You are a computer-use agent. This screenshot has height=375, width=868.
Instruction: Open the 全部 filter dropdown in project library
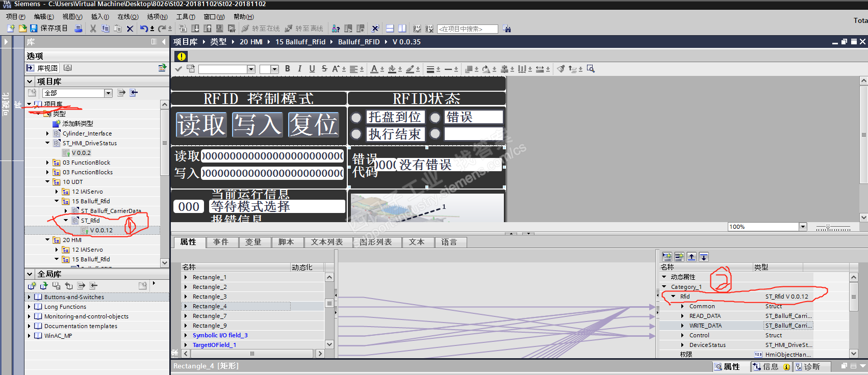[x=108, y=93]
